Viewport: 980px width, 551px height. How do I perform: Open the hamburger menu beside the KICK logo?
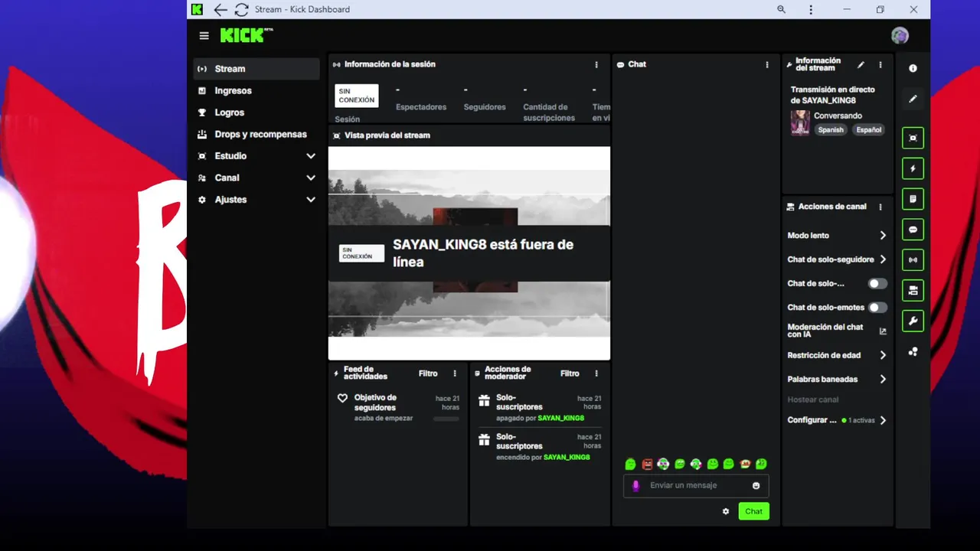click(x=204, y=35)
